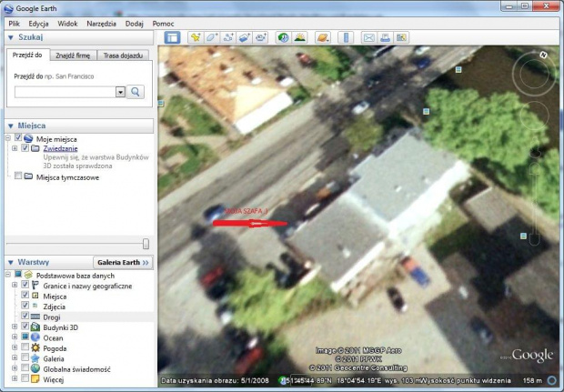Click the Miejsca tymczasowe folder icon
This screenshot has width=564, height=392.
28,176
